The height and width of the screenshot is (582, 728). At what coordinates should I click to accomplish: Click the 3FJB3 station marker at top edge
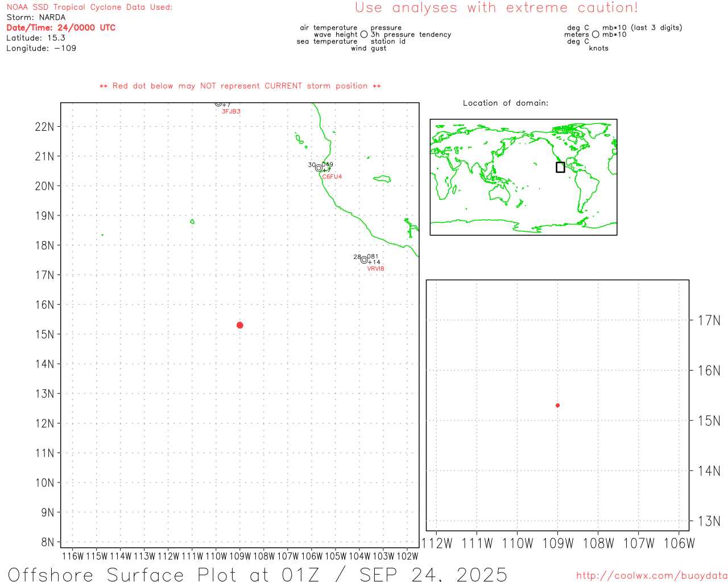point(218,103)
